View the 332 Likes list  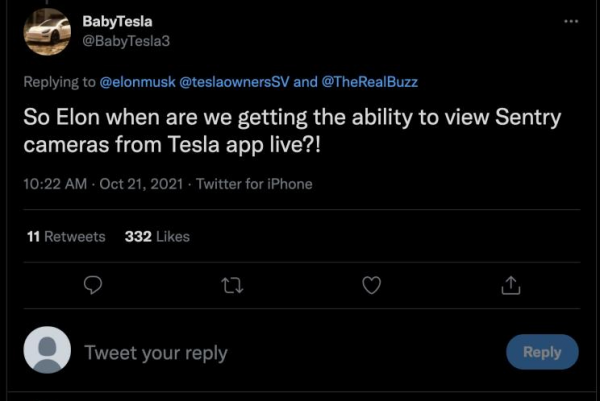pyautogui.click(x=157, y=236)
